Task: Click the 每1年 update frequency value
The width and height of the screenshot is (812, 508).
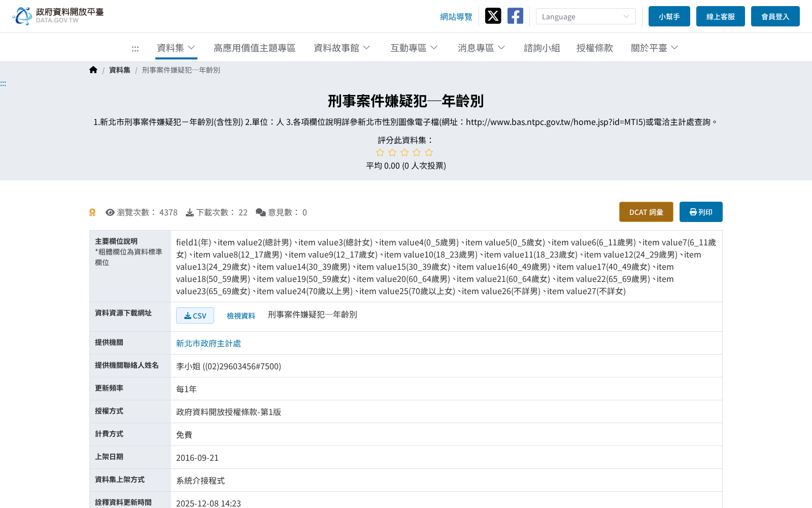Action: tap(186, 389)
